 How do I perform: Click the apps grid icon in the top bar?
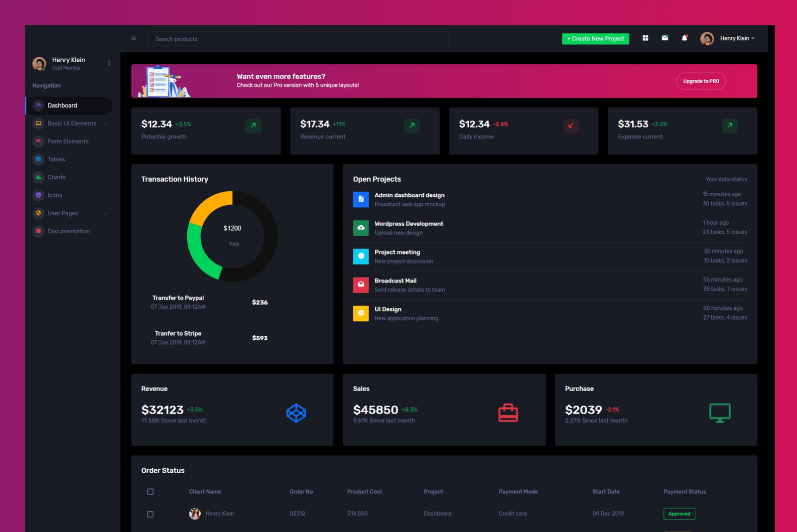[x=645, y=37]
